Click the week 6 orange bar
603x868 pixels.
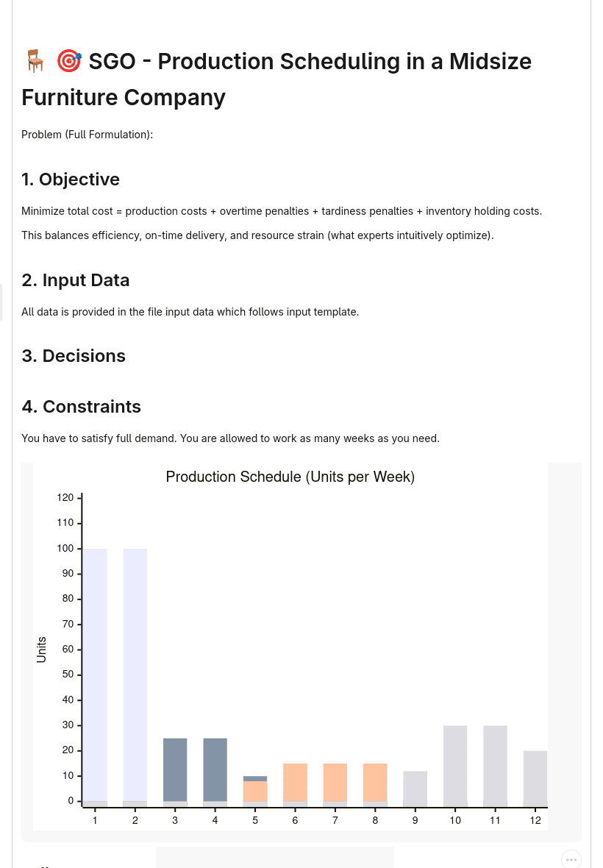click(295, 785)
